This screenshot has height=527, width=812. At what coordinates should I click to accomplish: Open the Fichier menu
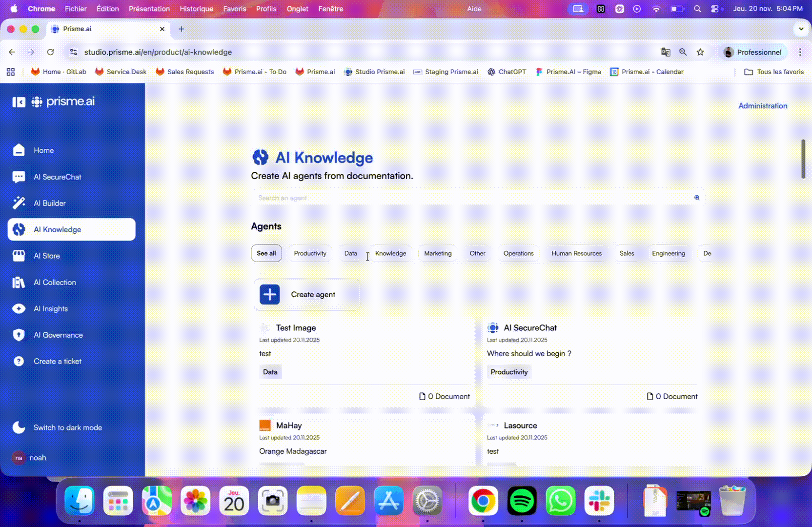76,9
